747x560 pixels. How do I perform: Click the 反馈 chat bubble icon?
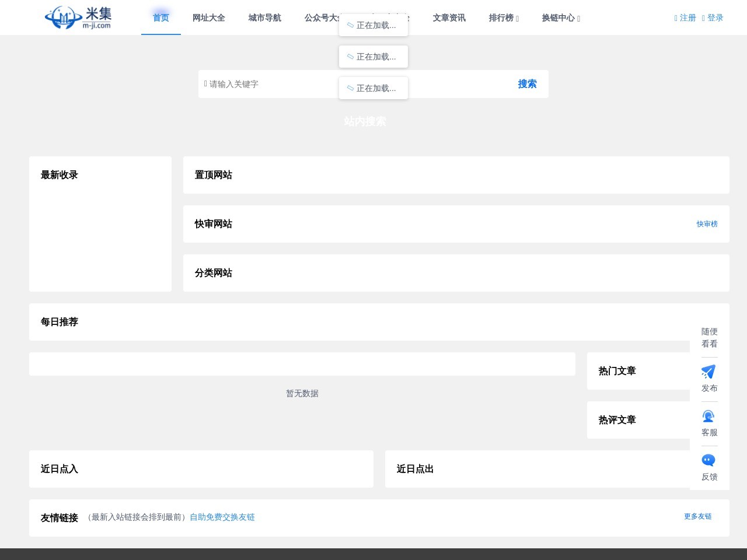pyautogui.click(x=708, y=461)
